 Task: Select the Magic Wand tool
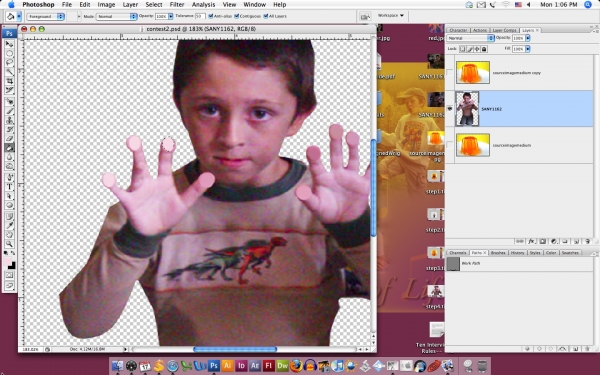click(x=9, y=72)
